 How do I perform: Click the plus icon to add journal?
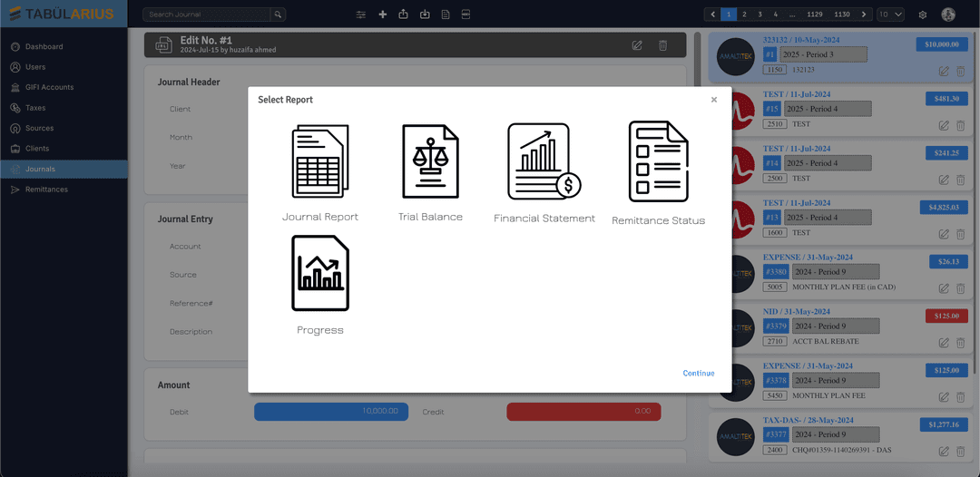(383, 15)
